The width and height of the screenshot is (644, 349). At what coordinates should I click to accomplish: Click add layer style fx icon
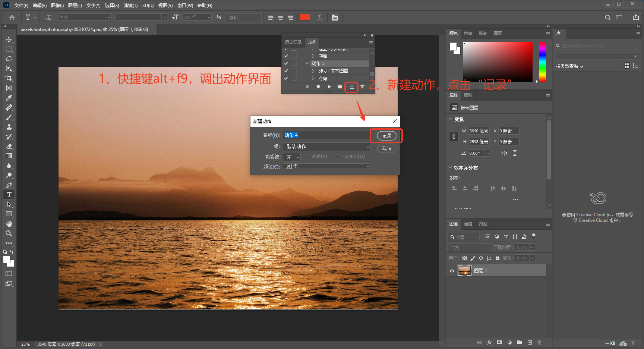click(489, 343)
